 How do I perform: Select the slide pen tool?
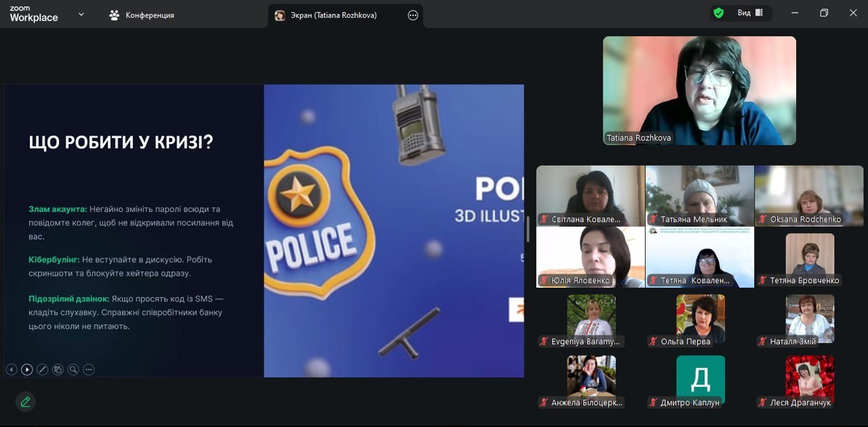[42, 370]
